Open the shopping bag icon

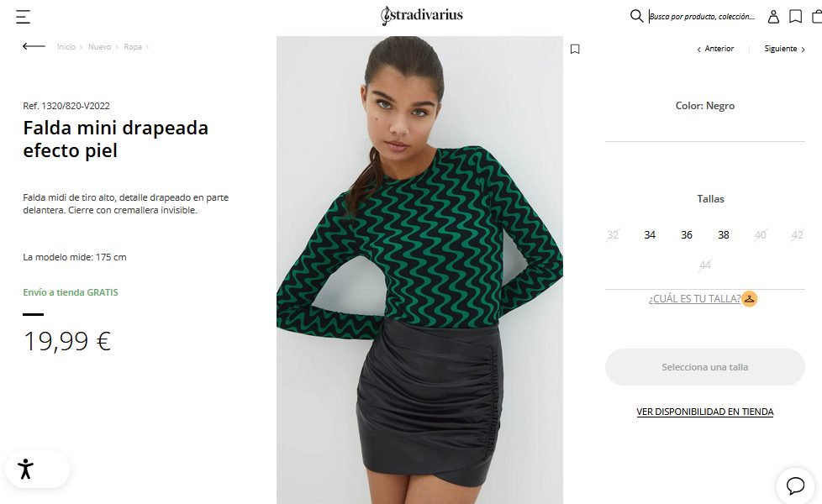[817, 17]
